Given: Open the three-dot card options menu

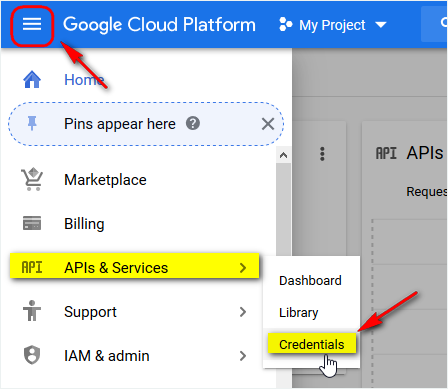Looking at the screenshot, I should click(x=322, y=154).
